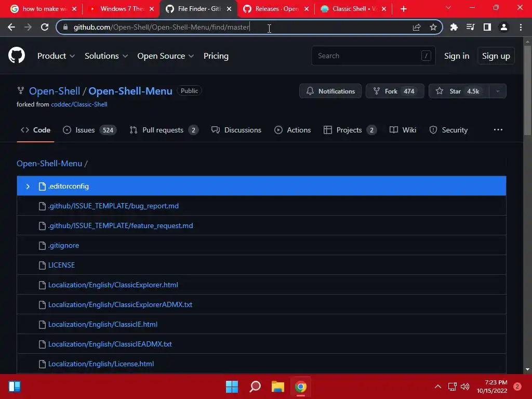Expand the Open Source menu
Screen dimensions: 532x399
(166, 56)
